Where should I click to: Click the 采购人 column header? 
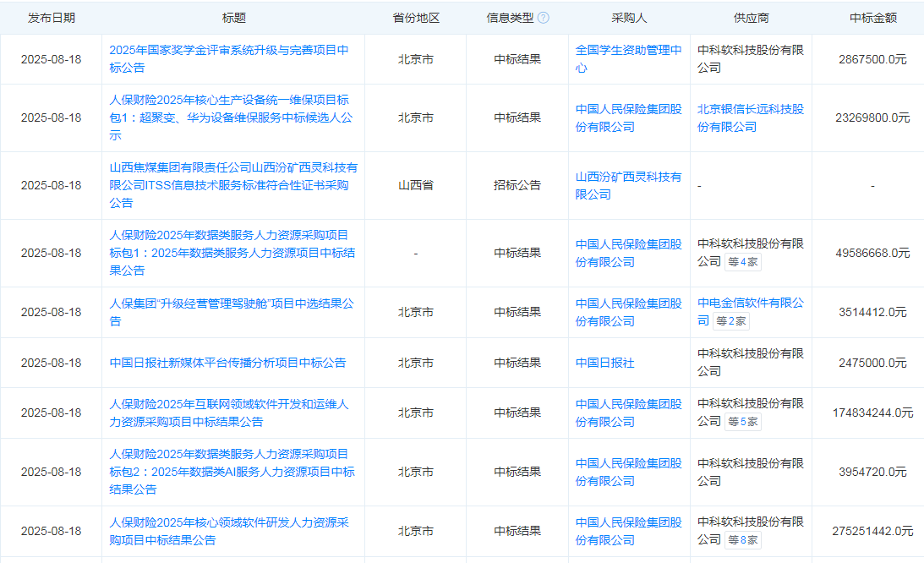(x=629, y=18)
